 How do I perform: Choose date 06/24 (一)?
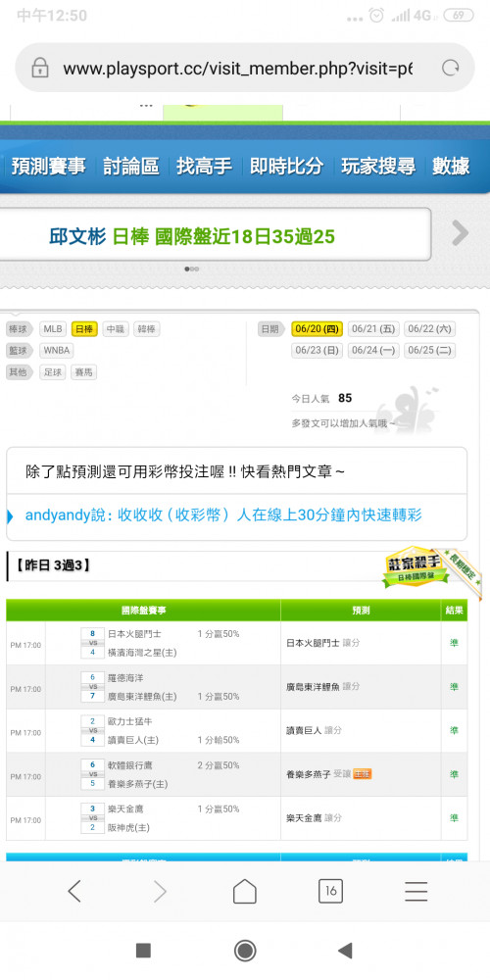pos(373,351)
